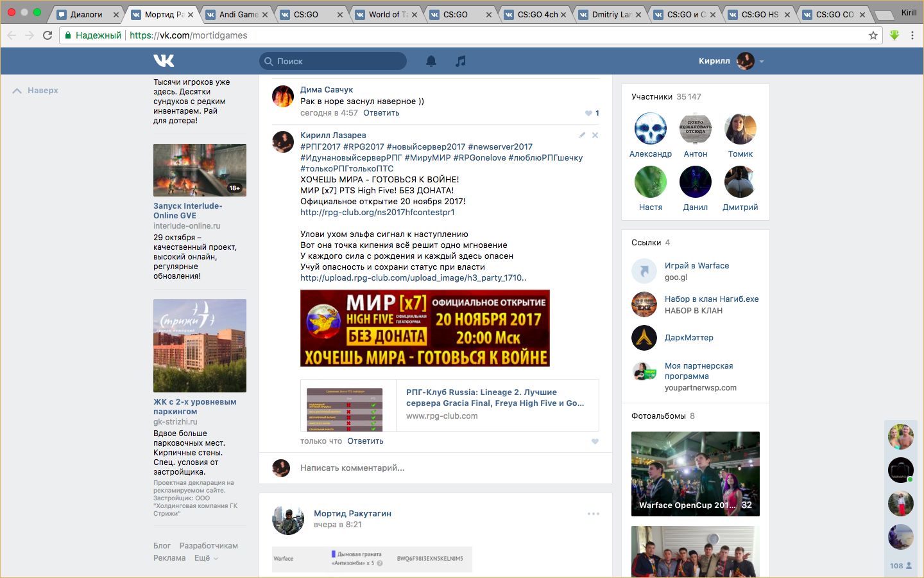This screenshot has height=578, width=924.
Task: Open Набор в клан Нагиб.exe link
Action: pos(712,299)
